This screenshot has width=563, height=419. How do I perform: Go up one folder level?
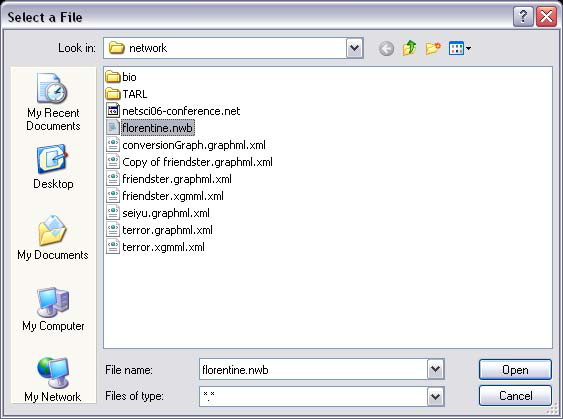[x=409, y=48]
